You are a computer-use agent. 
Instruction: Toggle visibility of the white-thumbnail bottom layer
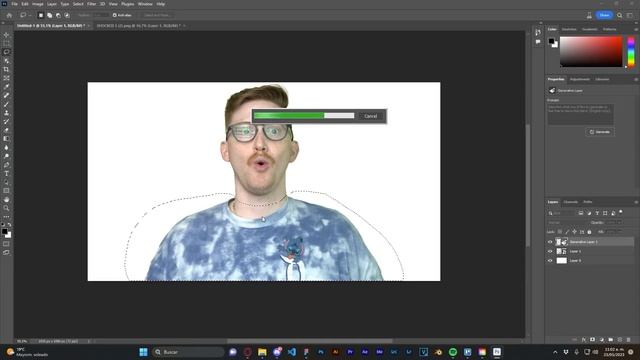pos(550,260)
